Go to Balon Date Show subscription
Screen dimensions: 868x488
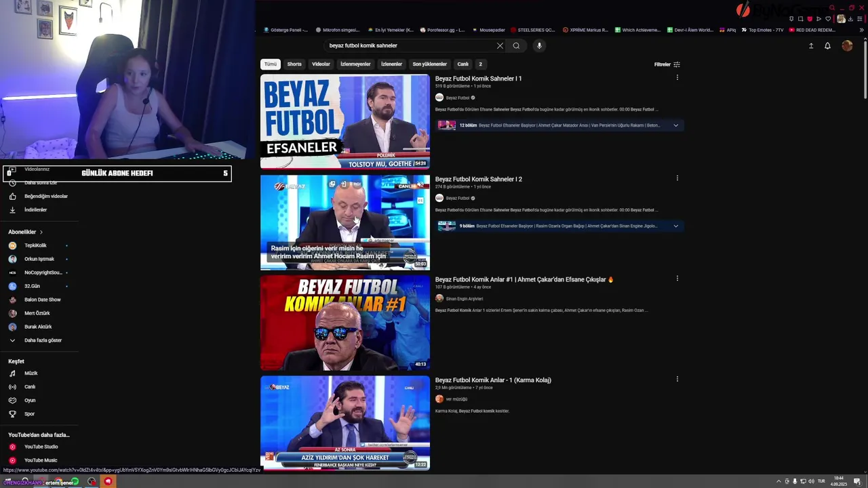35,300
